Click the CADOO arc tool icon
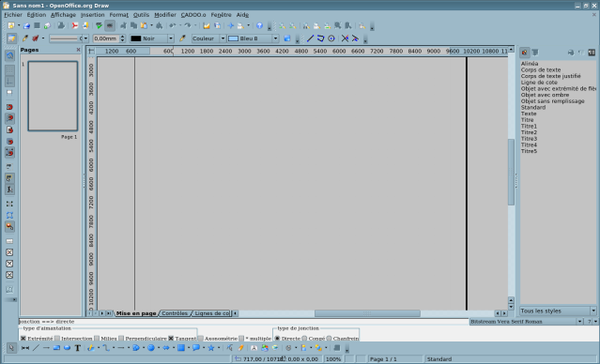 321,38
